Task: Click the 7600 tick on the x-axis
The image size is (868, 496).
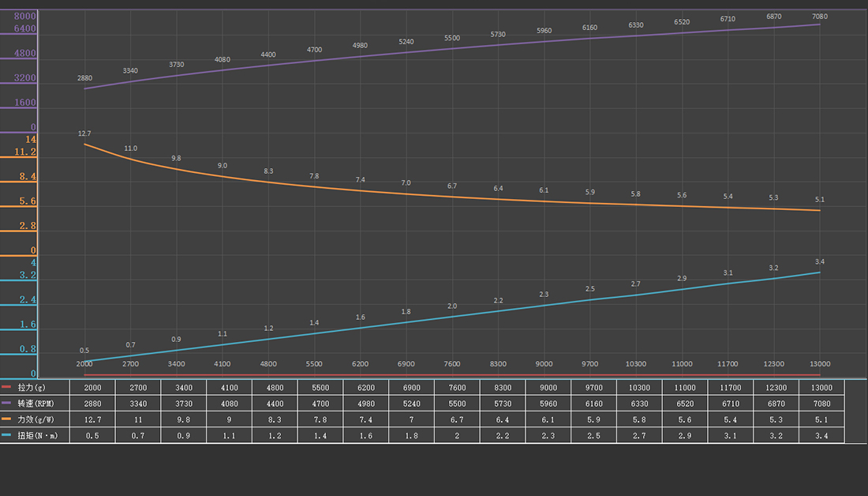Action: click(452, 364)
